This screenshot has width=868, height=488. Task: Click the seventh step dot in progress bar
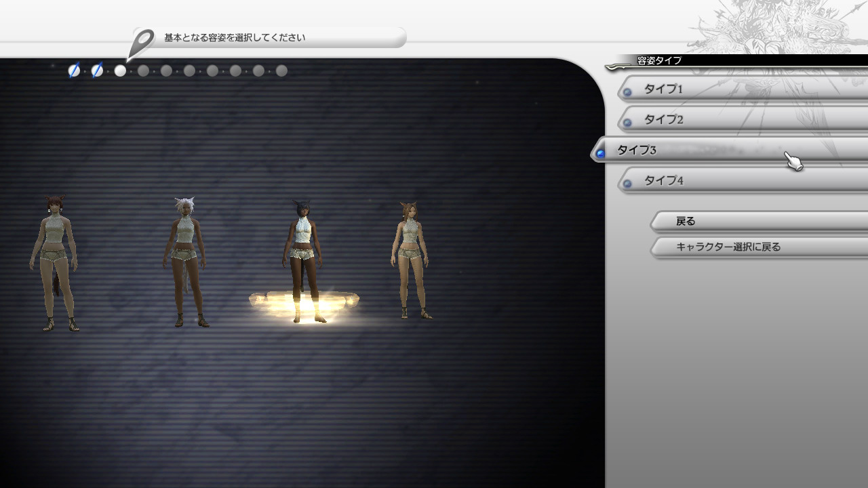212,70
